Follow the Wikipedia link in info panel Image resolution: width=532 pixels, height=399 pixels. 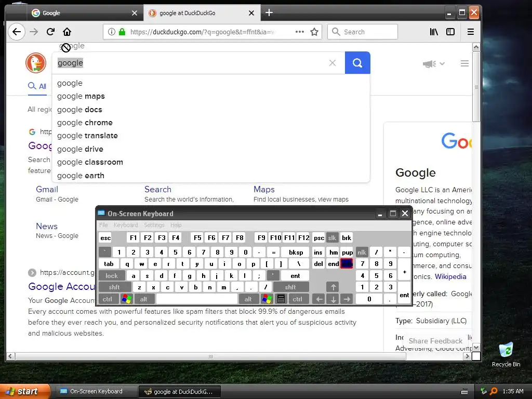pos(450,276)
